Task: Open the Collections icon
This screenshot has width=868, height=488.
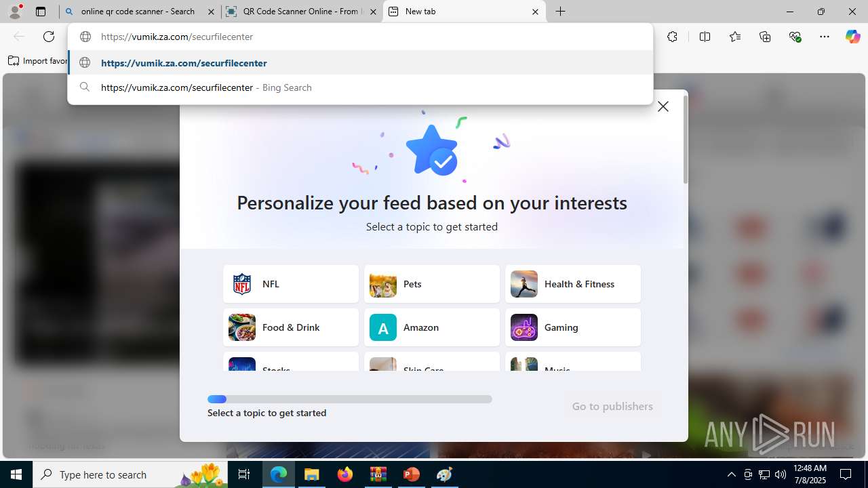Action: [x=765, y=37]
